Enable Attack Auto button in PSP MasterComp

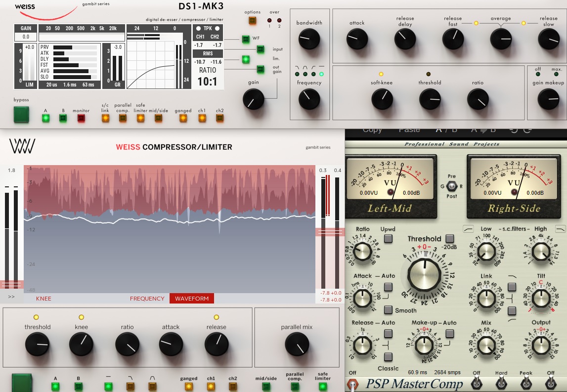(388, 287)
